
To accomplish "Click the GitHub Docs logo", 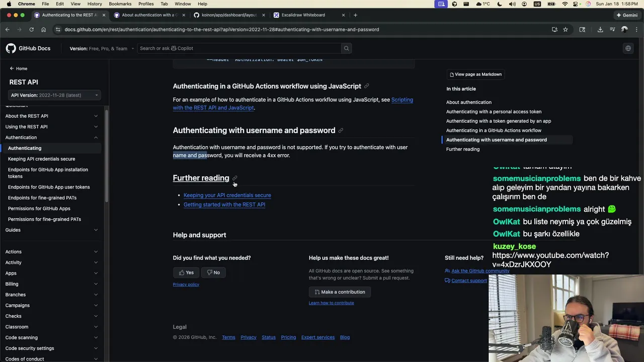I will (x=28, y=48).
